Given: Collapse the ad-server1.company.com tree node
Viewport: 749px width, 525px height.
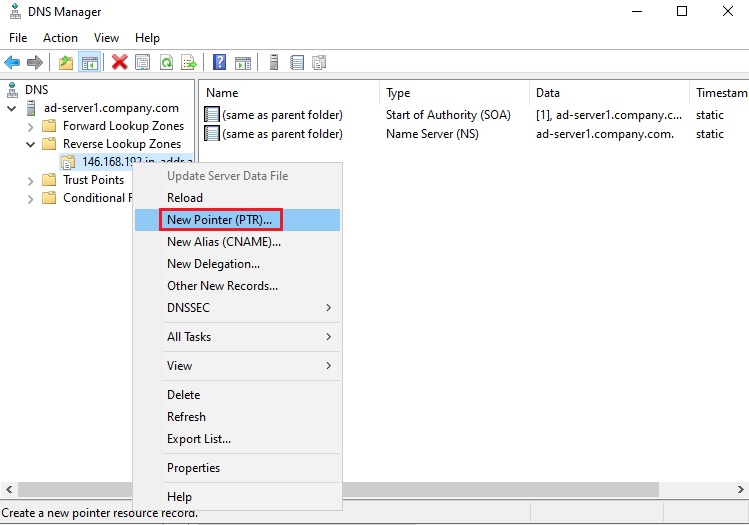Looking at the screenshot, I should click(x=11, y=108).
